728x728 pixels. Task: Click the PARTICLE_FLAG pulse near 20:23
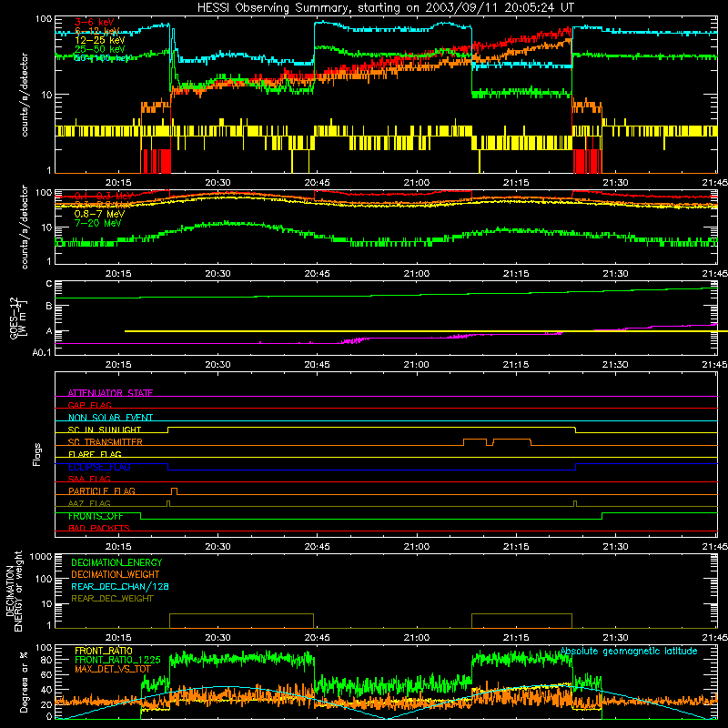174,491
